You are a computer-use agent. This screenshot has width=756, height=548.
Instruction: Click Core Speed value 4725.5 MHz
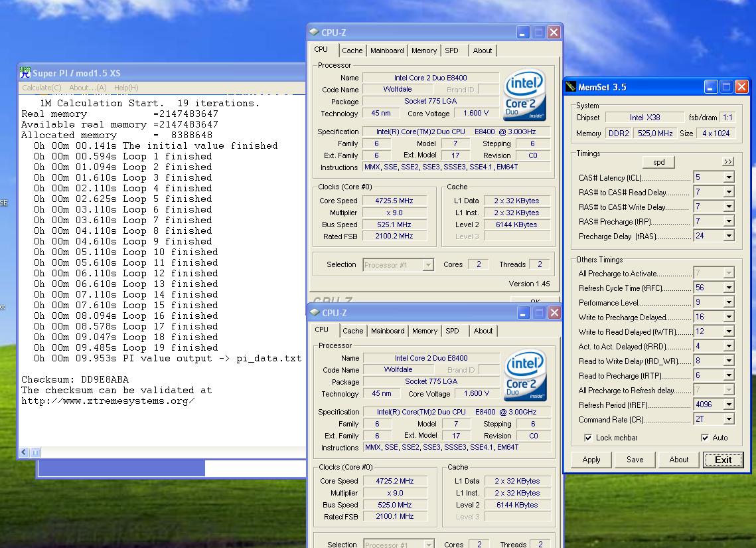(394, 201)
